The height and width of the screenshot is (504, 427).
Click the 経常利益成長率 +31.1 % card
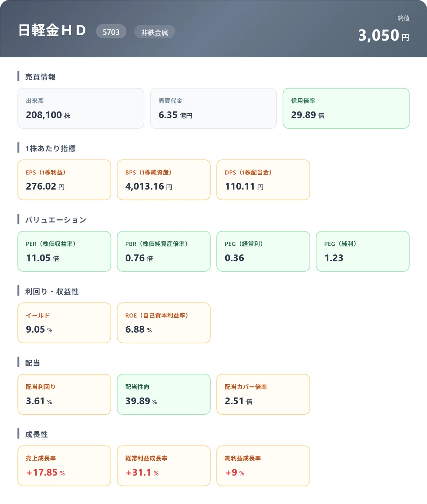coord(164,466)
